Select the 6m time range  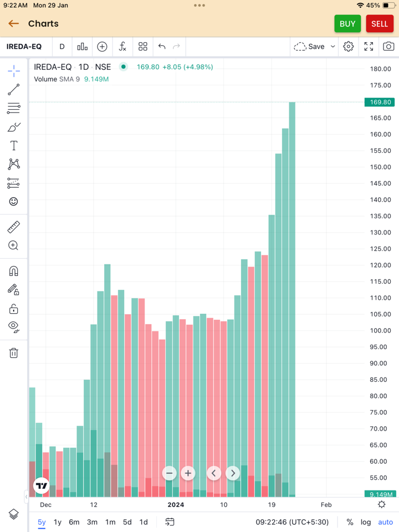coord(74,522)
